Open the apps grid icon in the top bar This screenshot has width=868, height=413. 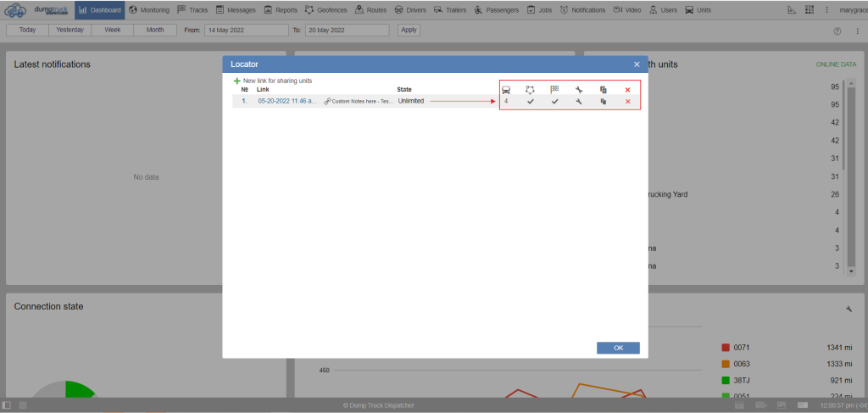809,10
